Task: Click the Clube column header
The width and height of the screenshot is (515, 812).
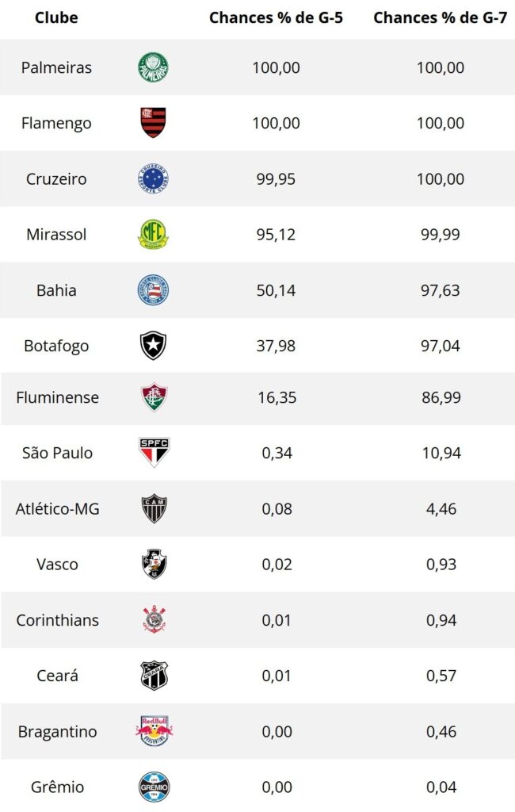Action: pyautogui.click(x=56, y=17)
